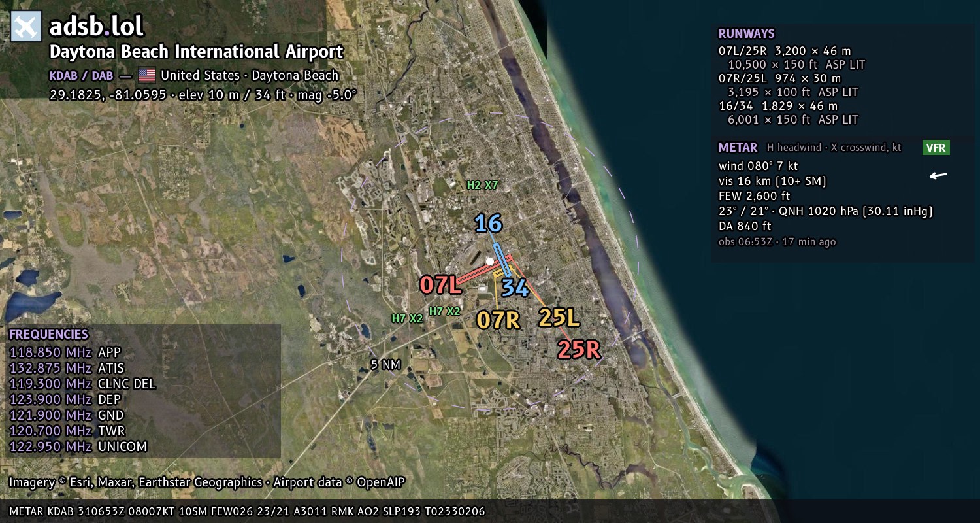Select runway 07L label on map

440,284
